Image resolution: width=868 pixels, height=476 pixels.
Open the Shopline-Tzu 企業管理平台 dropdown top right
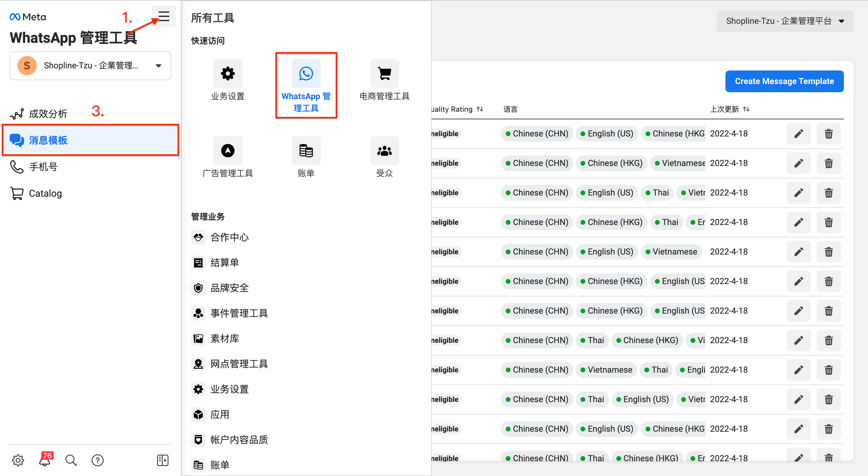785,21
